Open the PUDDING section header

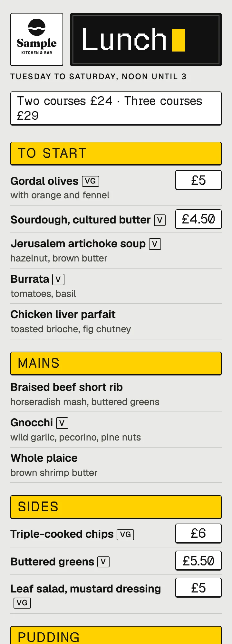(116, 635)
